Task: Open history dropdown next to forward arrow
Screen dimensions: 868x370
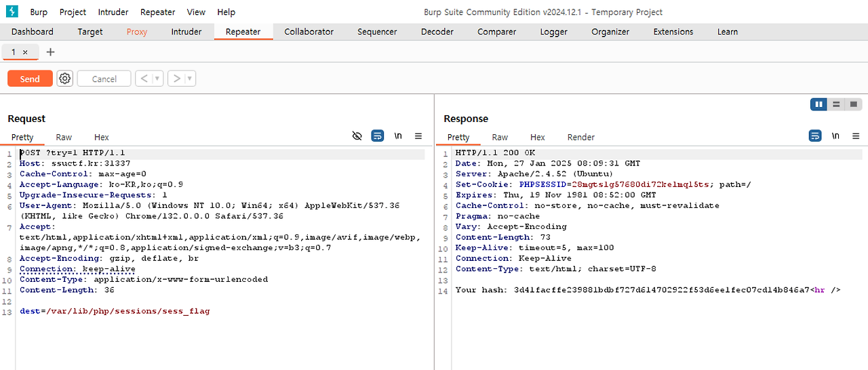Action: [x=191, y=79]
